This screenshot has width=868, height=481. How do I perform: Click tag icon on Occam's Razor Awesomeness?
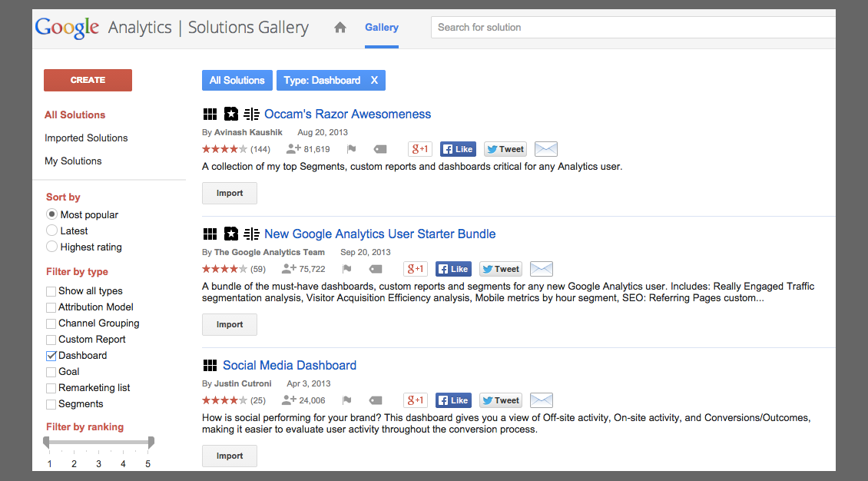(x=379, y=149)
